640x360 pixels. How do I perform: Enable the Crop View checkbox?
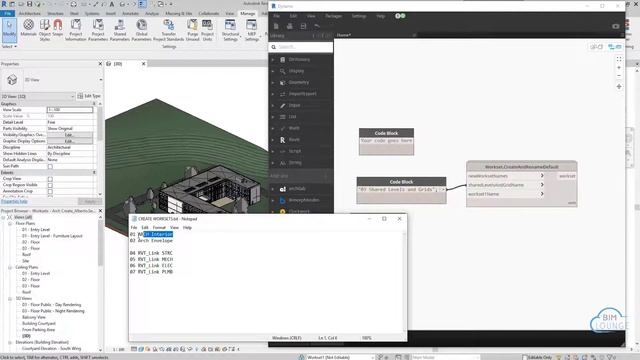pos(50,179)
